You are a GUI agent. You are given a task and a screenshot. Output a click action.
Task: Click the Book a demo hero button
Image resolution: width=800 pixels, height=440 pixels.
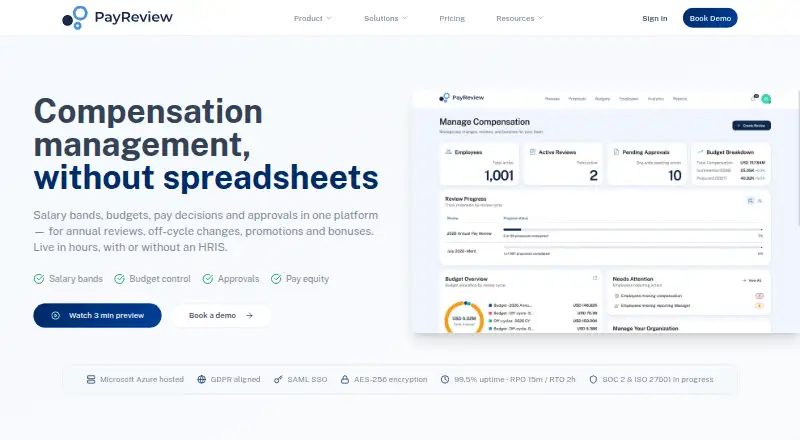221,315
